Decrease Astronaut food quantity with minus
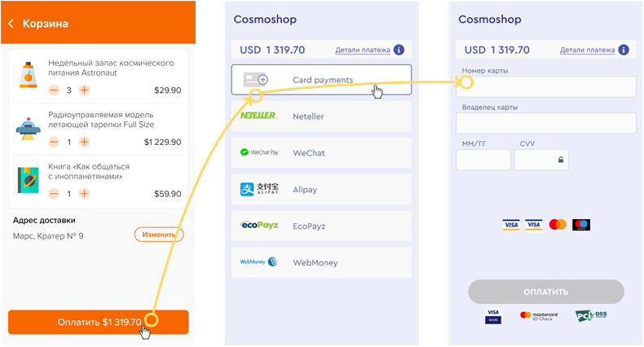644x347 pixels. (54, 90)
